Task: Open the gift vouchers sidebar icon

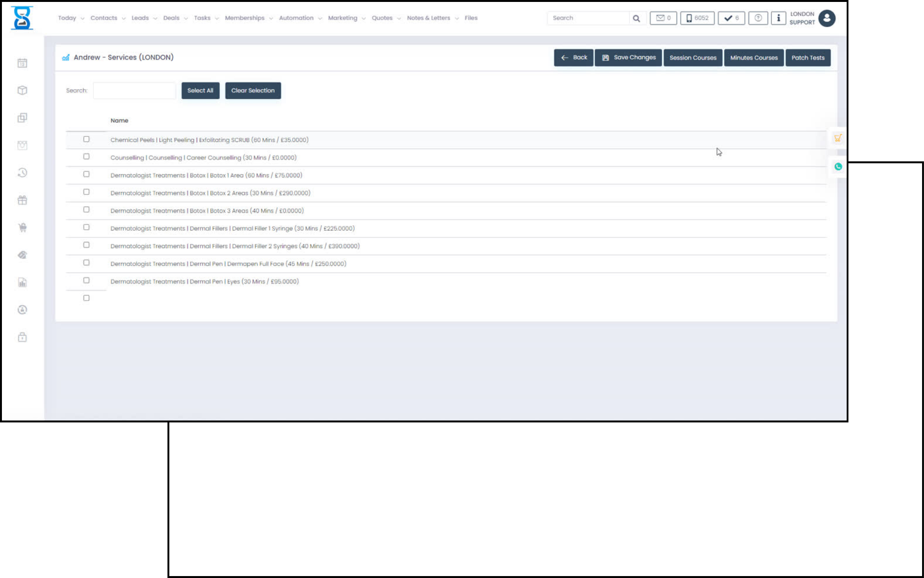Action: pos(22,200)
